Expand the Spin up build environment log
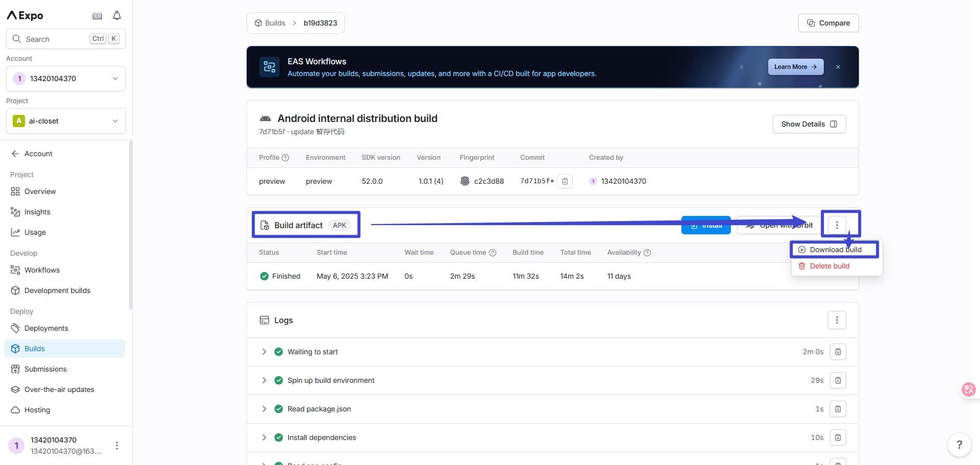 click(x=264, y=380)
